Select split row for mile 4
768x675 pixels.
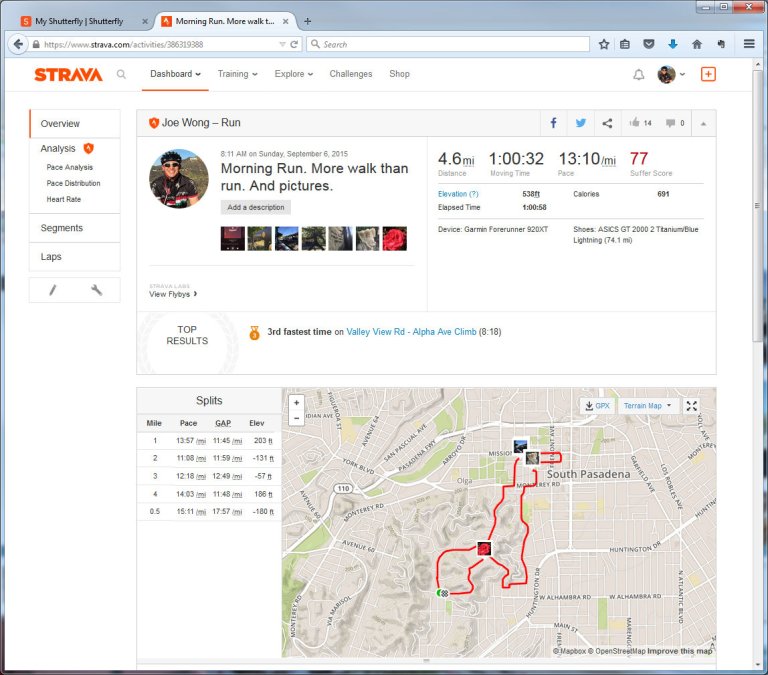click(x=209, y=494)
